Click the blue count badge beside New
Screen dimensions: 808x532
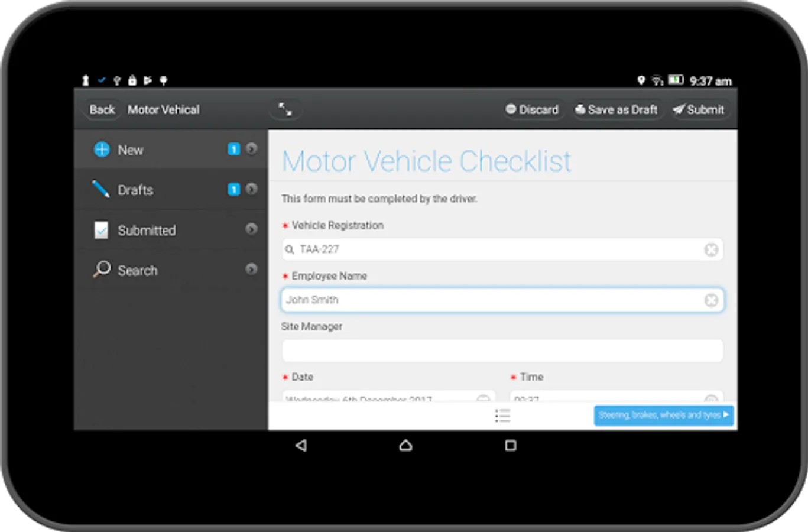click(234, 149)
